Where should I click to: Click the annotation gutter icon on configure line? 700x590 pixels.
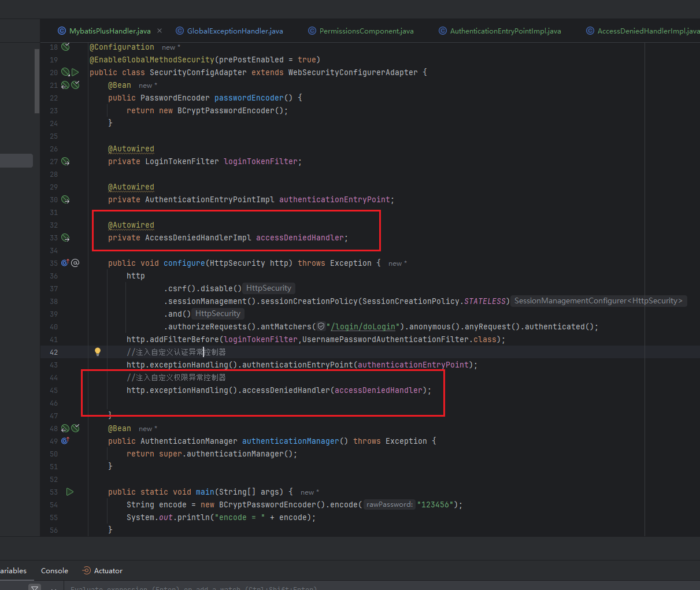click(75, 263)
